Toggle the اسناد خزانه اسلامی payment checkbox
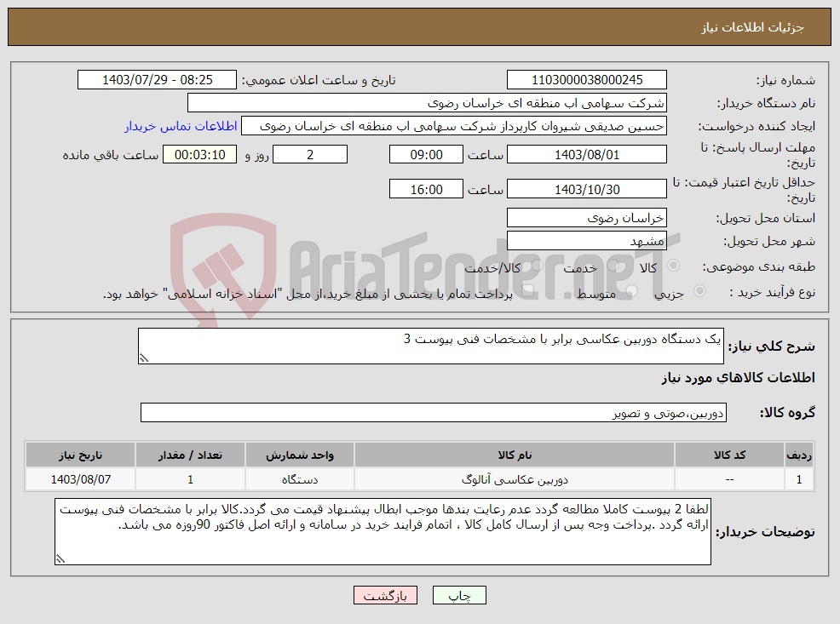This screenshot has width=840, height=624. point(528,291)
